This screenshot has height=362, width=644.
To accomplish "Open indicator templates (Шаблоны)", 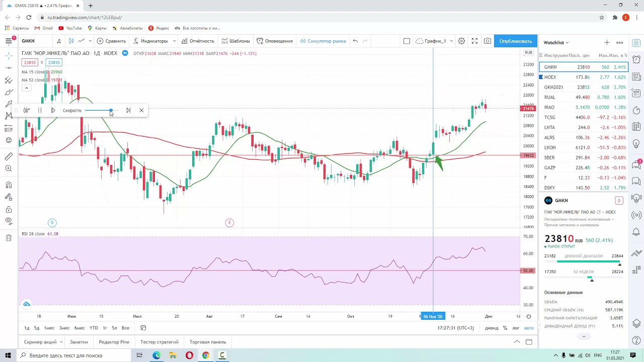I will click(235, 41).
